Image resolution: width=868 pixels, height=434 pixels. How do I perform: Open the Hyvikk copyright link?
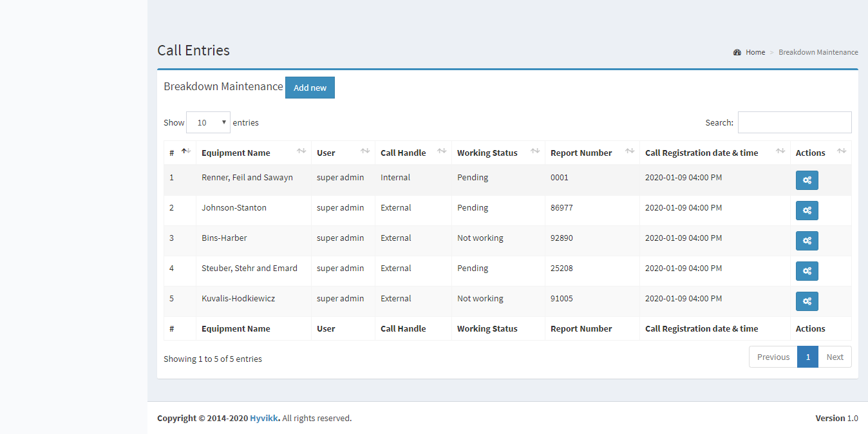tap(264, 418)
